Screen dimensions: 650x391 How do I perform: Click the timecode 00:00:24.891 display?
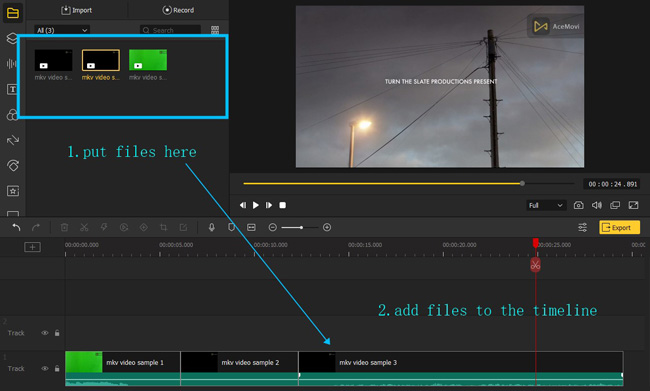[x=612, y=184]
